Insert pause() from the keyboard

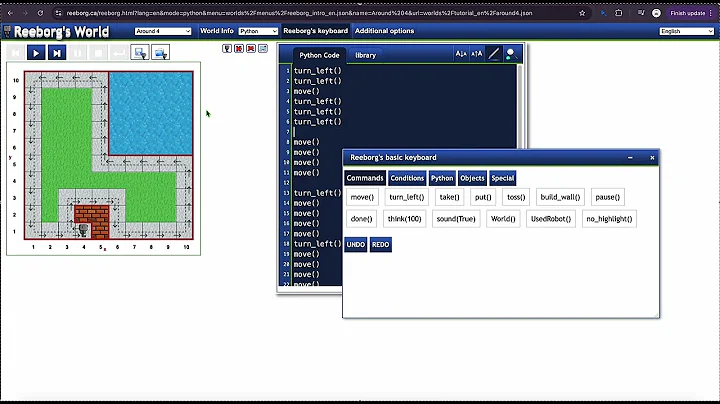pos(608,197)
